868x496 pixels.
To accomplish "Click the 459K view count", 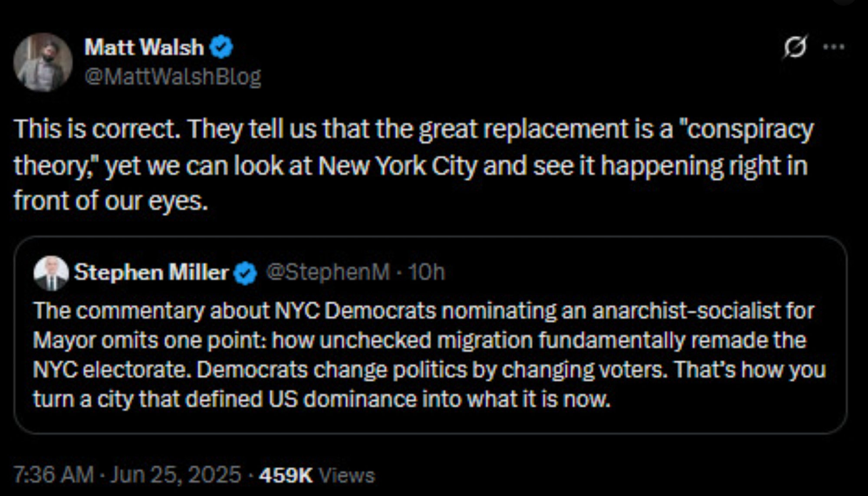I will (x=286, y=475).
